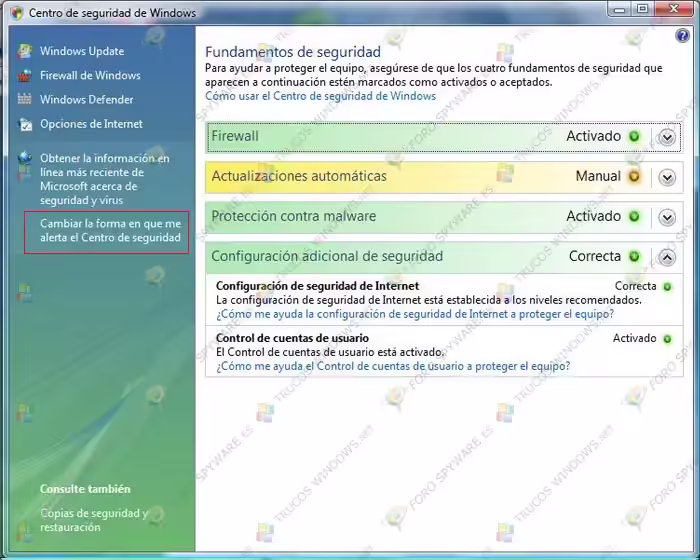700x560 pixels.
Task: Click the Protección contra malware header bar
Action: pyautogui.click(x=444, y=217)
